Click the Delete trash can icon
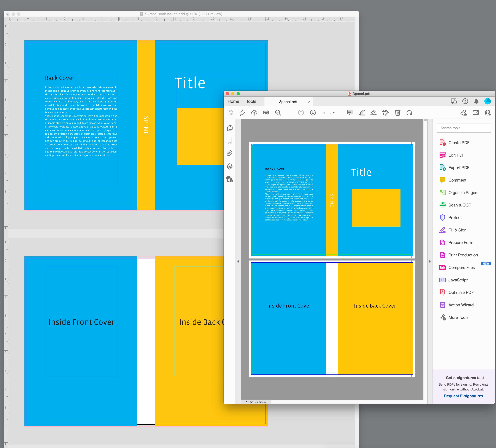 tap(397, 113)
